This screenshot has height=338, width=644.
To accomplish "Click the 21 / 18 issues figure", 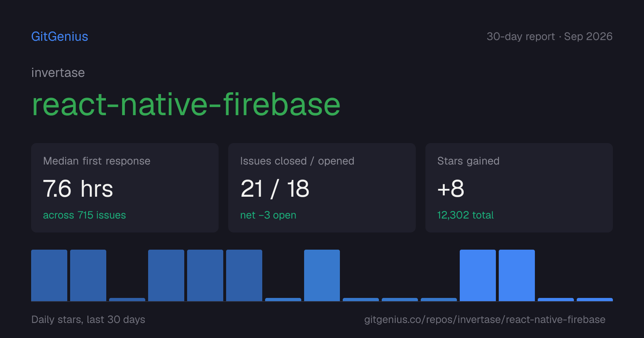I will coord(275,188).
